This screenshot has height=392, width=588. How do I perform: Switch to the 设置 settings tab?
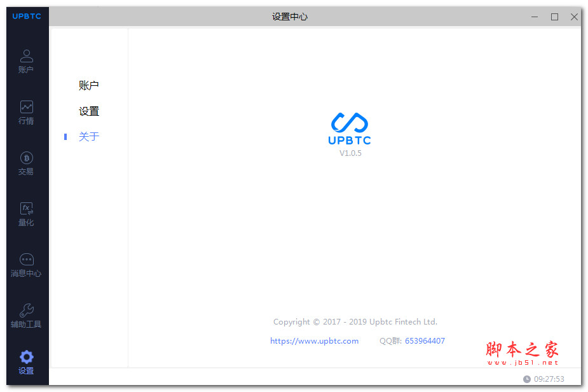[89, 111]
